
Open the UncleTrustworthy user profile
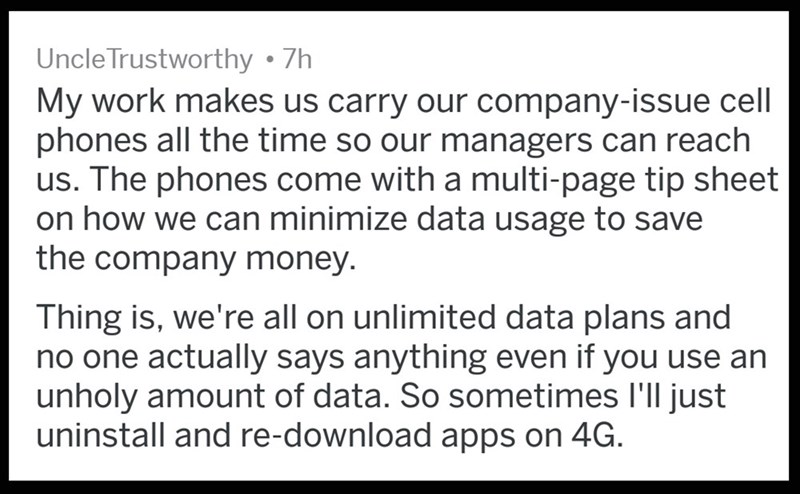click(144, 60)
